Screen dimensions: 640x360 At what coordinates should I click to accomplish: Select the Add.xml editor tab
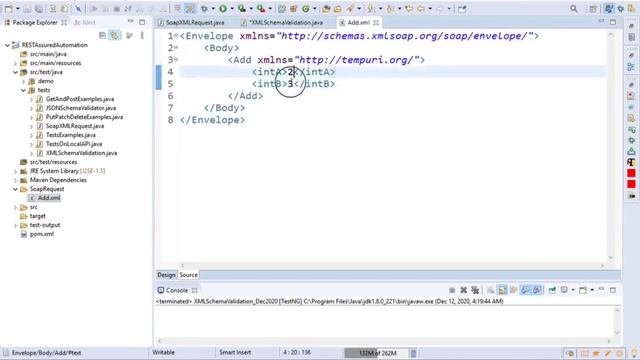359,22
